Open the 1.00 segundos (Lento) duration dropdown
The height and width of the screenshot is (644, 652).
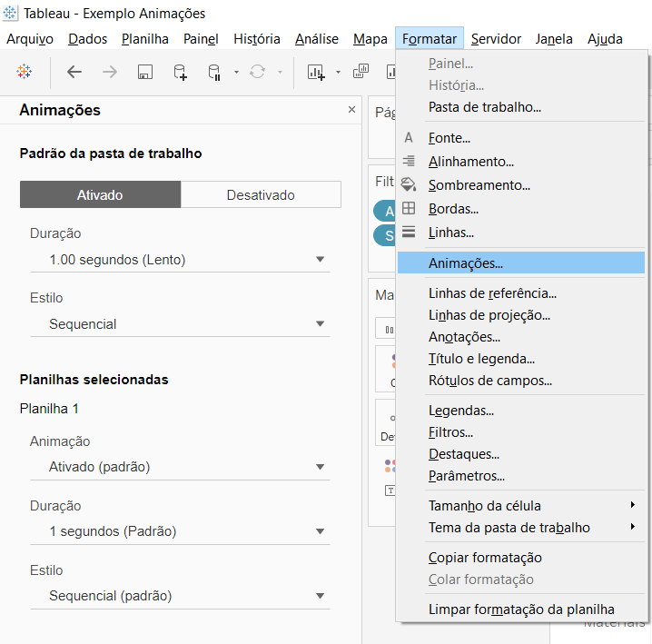coord(180,260)
